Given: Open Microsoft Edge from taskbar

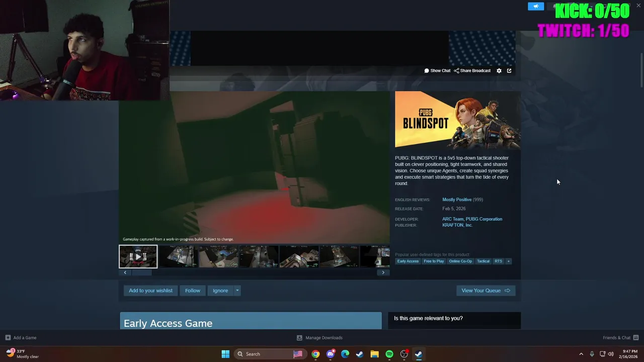Looking at the screenshot, I should point(345,354).
